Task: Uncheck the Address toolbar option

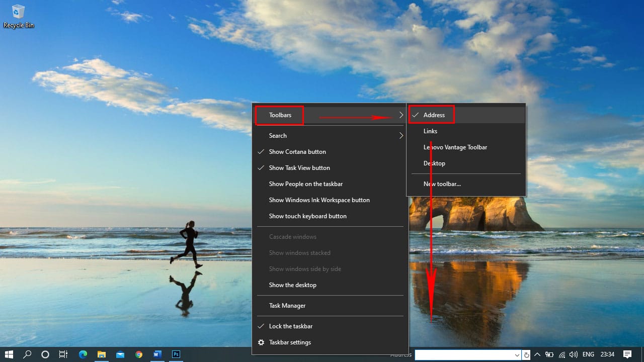Action: tap(434, 115)
